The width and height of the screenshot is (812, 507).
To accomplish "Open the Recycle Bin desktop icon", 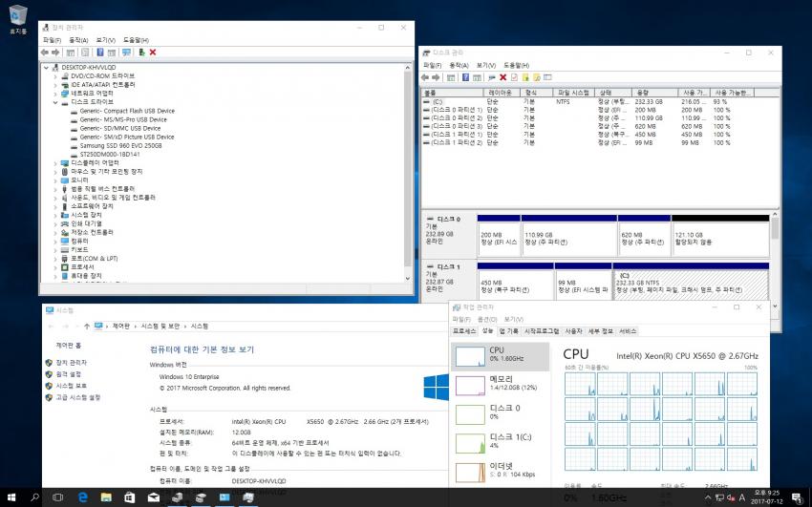I will point(18,19).
